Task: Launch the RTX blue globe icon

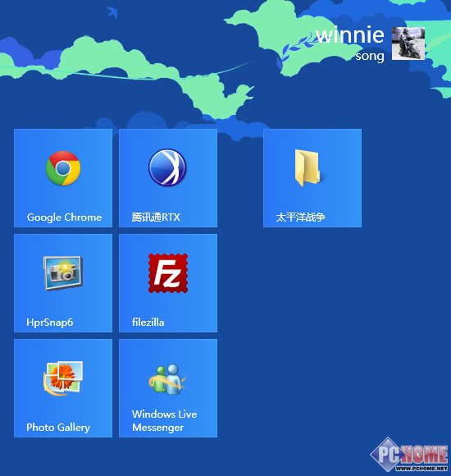Action: pos(167,167)
